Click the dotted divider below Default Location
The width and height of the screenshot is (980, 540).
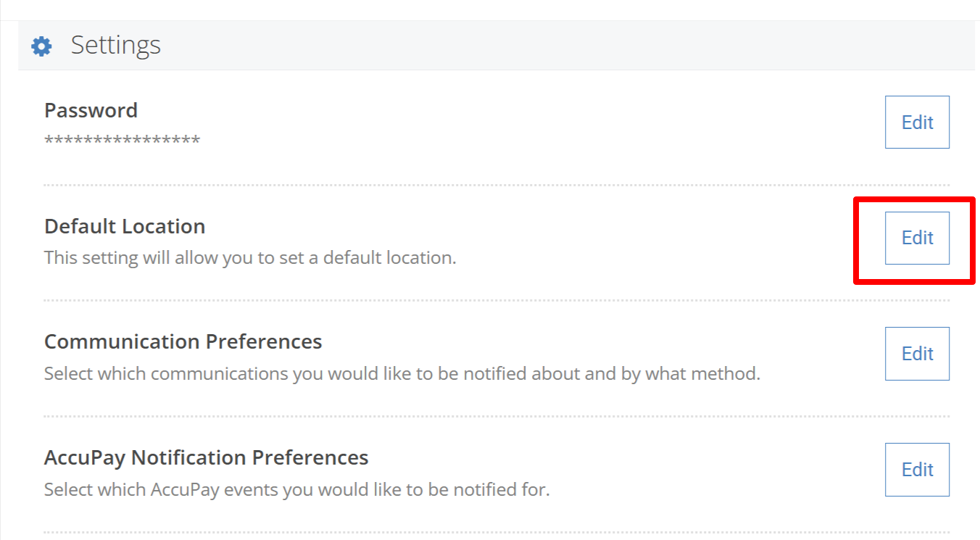coord(497,300)
